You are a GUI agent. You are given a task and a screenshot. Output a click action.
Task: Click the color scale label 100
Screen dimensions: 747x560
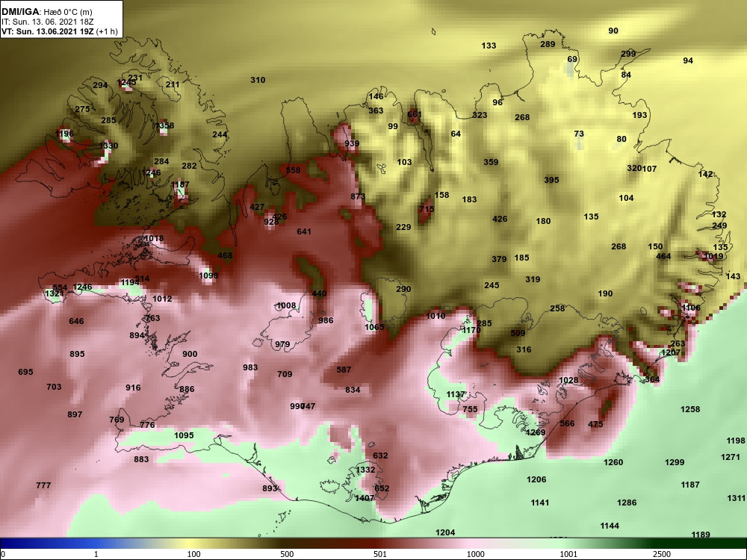[193, 554]
